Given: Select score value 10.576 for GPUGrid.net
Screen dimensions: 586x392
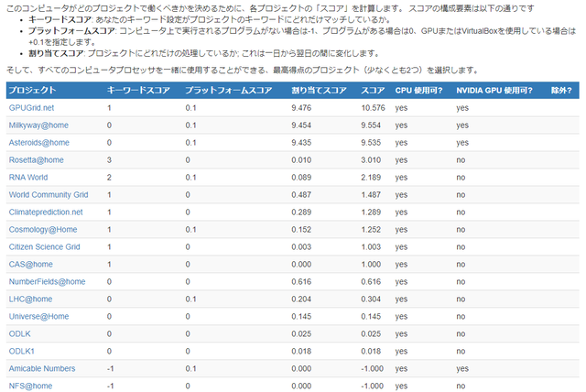Looking at the screenshot, I should (373, 108).
